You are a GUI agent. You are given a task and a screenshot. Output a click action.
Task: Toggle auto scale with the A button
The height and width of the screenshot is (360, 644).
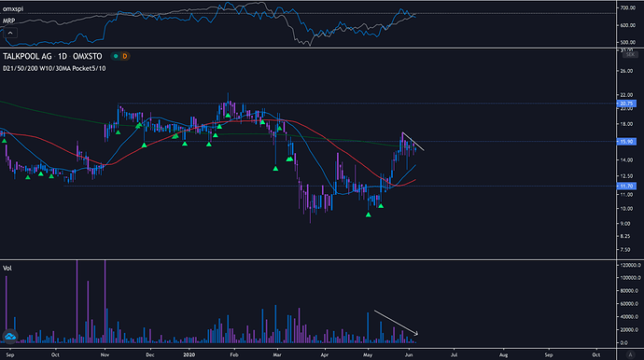(630, 354)
